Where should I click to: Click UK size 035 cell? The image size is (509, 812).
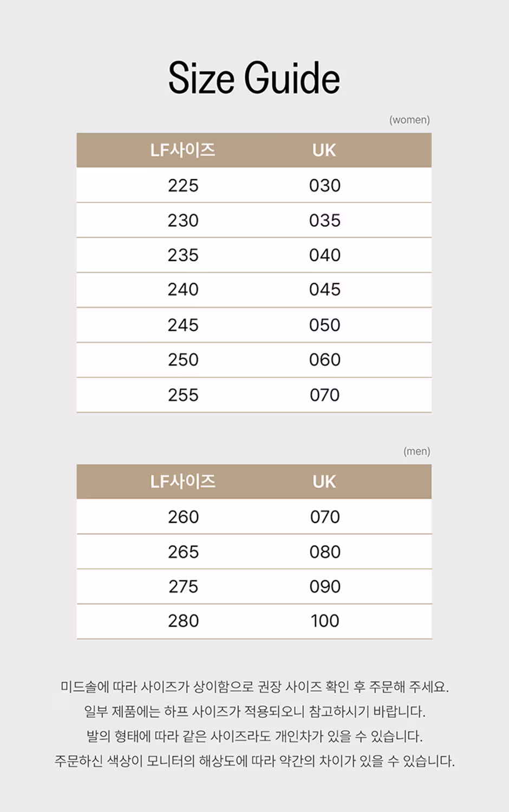325,220
